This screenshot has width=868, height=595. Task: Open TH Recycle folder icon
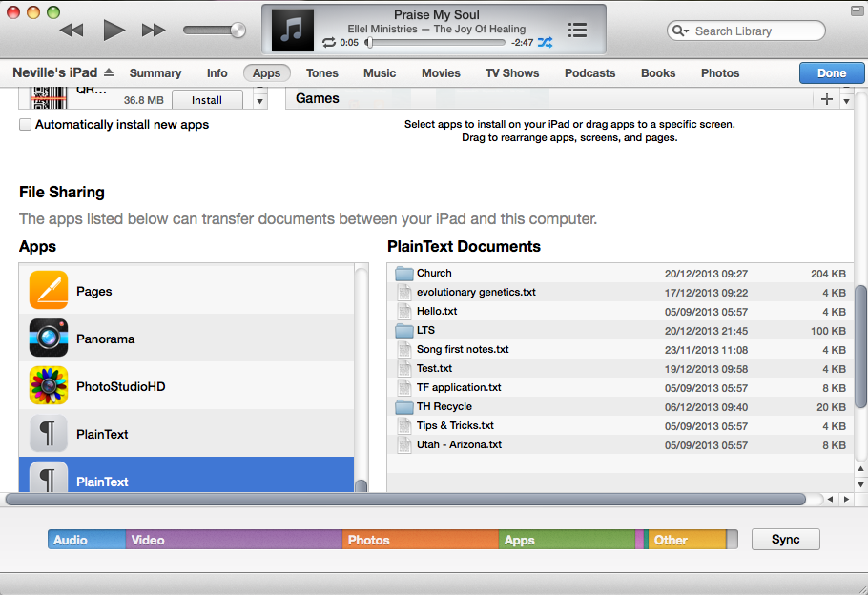tap(404, 407)
